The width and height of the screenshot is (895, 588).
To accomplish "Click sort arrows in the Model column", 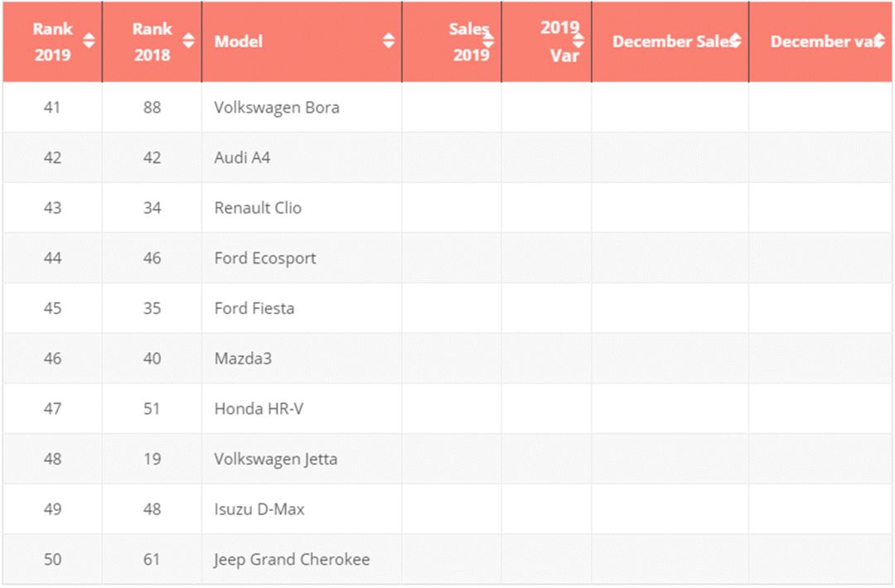I will pyautogui.click(x=388, y=41).
